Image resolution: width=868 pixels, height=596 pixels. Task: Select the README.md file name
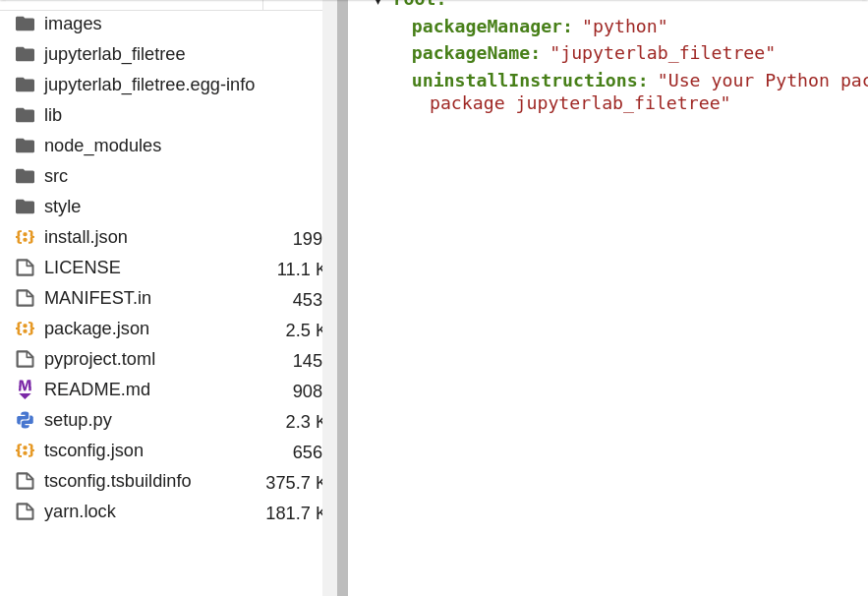pyautogui.click(x=97, y=389)
